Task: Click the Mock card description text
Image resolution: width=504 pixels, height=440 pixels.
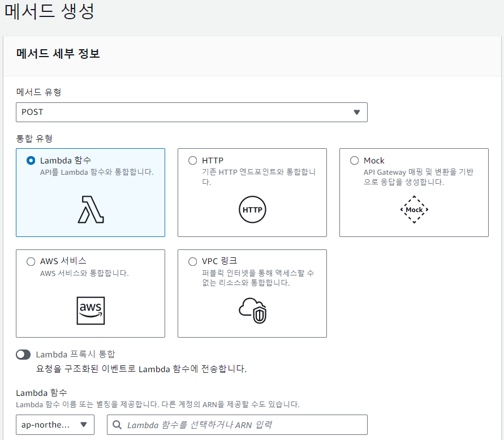Action: coord(419,177)
